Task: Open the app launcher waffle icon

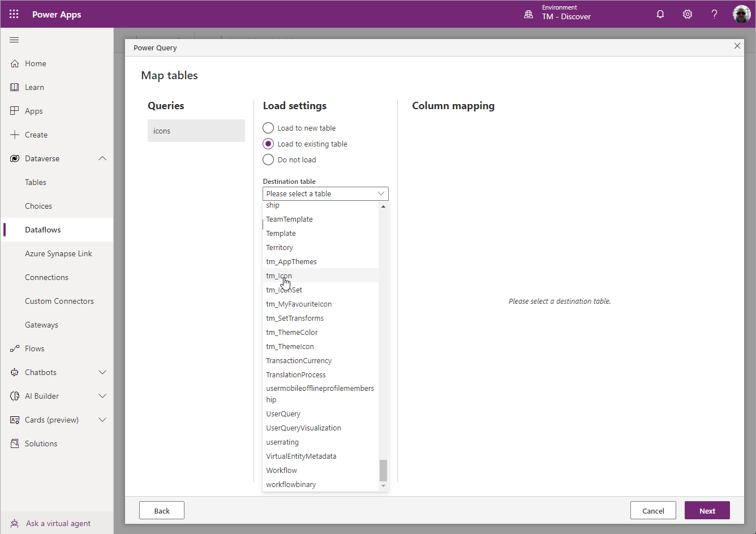Action: (x=14, y=14)
